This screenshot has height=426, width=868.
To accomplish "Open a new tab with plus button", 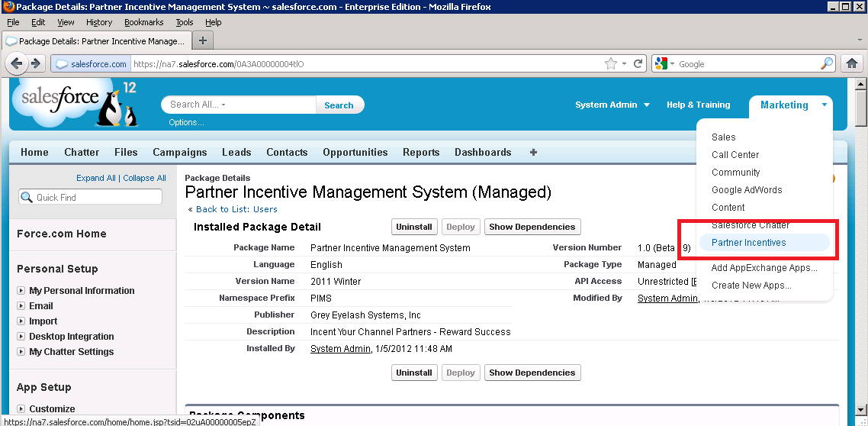I will click(x=203, y=40).
